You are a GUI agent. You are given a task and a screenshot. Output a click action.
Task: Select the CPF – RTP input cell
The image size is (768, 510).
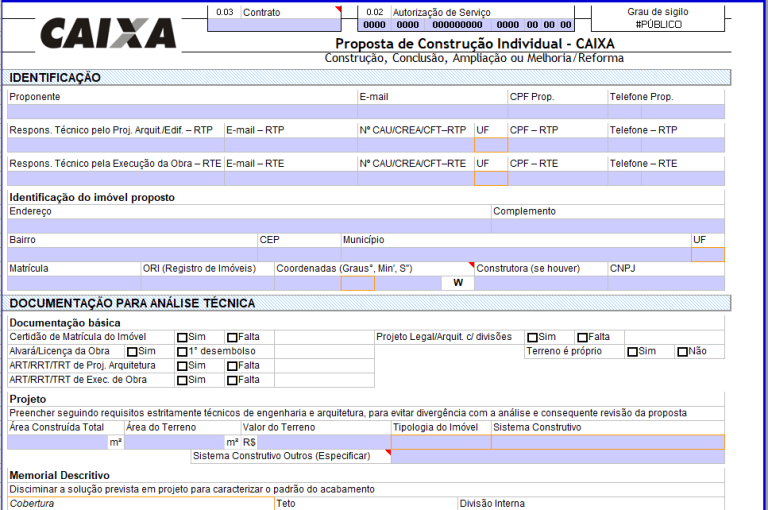pyautogui.click(x=558, y=145)
